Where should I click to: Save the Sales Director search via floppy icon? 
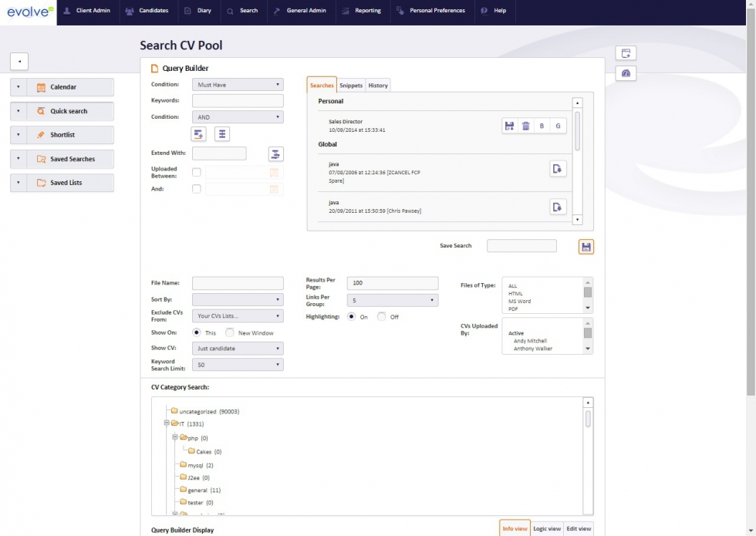coord(510,125)
